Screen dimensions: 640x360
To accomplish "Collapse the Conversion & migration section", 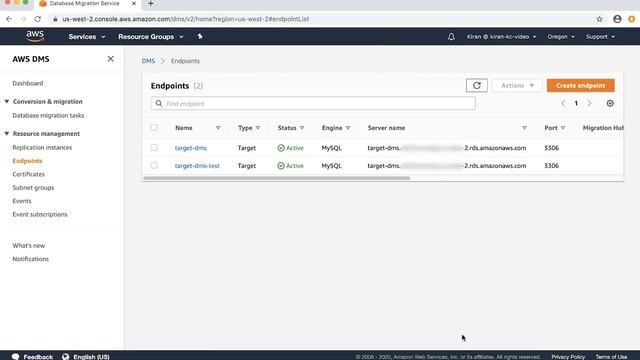I will pos(7,101).
